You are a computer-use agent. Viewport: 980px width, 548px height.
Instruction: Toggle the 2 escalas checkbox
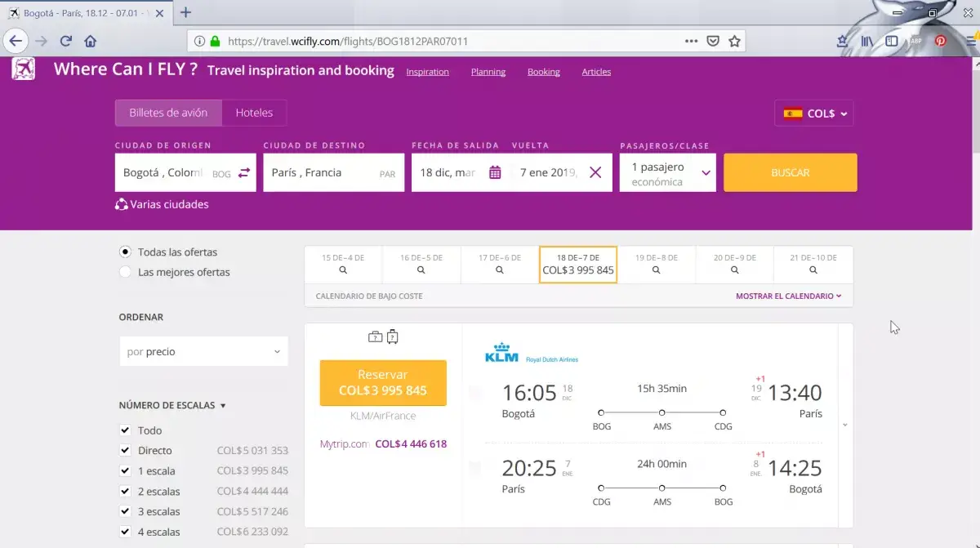(125, 491)
